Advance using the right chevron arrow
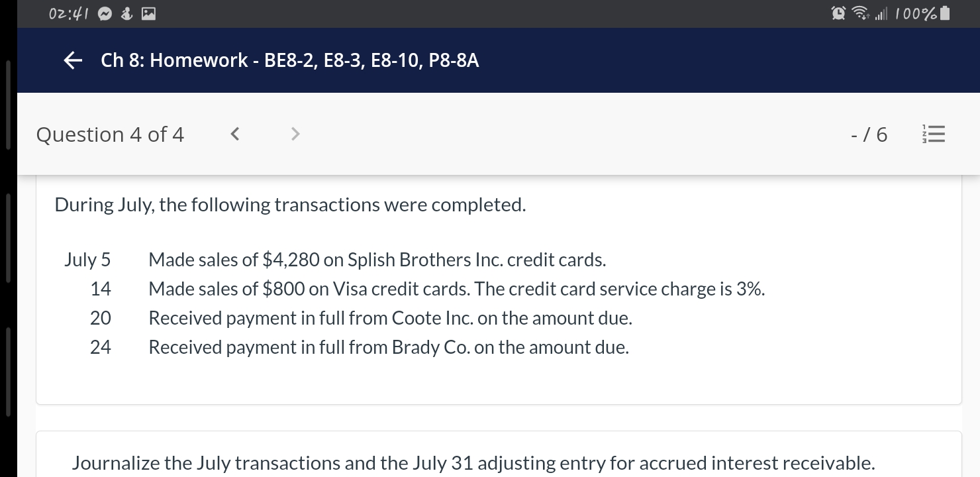980x477 pixels. pos(295,134)
